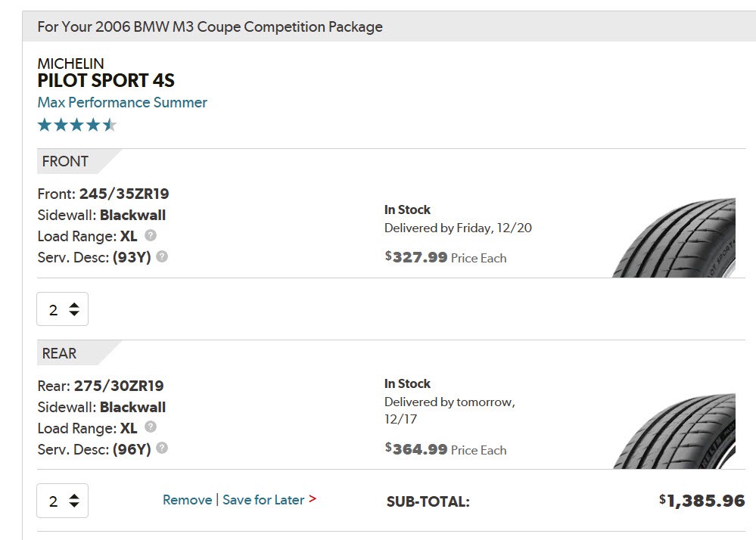Open Load Range help icon for front tire
This screenshot has width=756, height=540.
[151, 235]
